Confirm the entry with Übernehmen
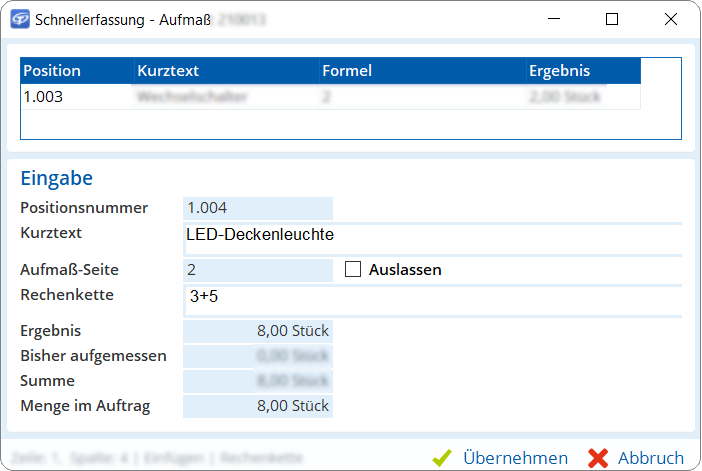The height and width of the screenshot is (471, 702). click(501, 457)
